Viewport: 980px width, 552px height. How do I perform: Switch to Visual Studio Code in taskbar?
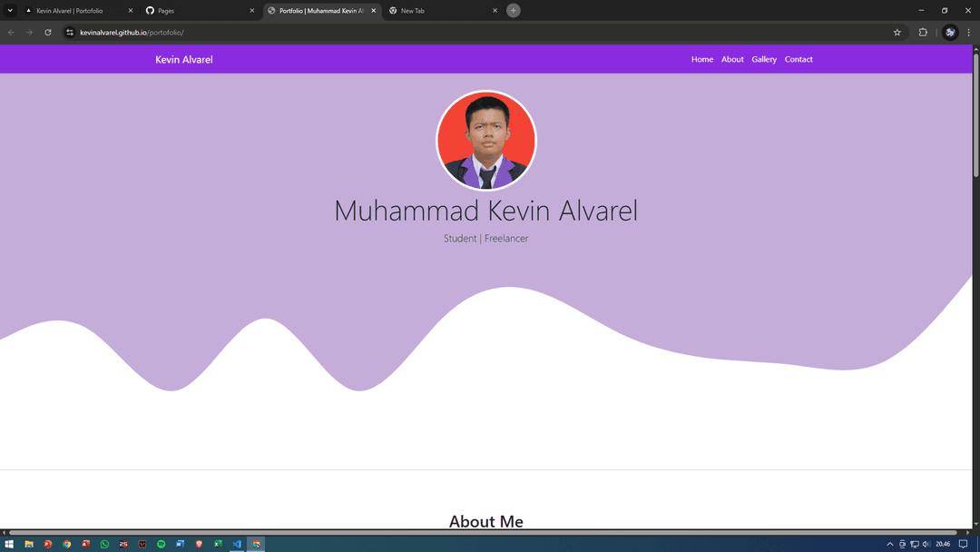[237, 545]
